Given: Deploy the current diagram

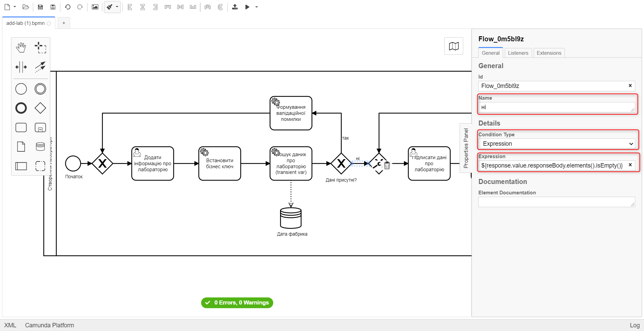Looking at the screenshot, I should pyautogui.click(x=235, y=7).
